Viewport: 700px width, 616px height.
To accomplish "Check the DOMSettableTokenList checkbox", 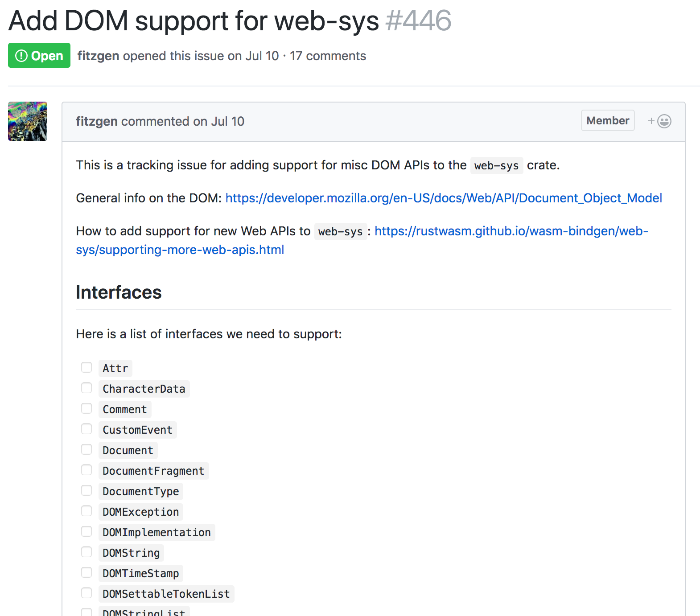I will coord(86,593).
